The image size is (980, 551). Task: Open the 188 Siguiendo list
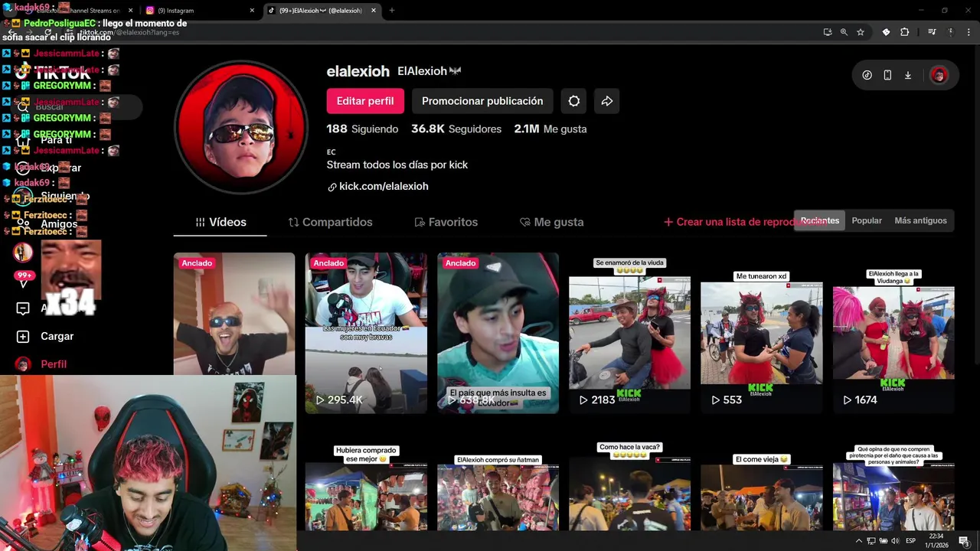362,129
